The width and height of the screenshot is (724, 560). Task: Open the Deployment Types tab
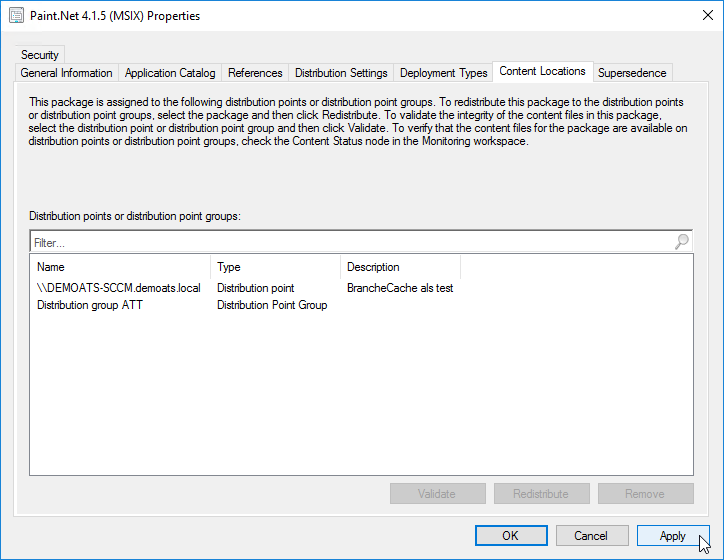(x=444, y=73)
